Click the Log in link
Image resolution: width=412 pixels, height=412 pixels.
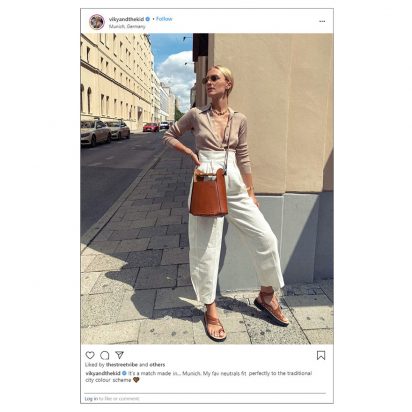91,399
